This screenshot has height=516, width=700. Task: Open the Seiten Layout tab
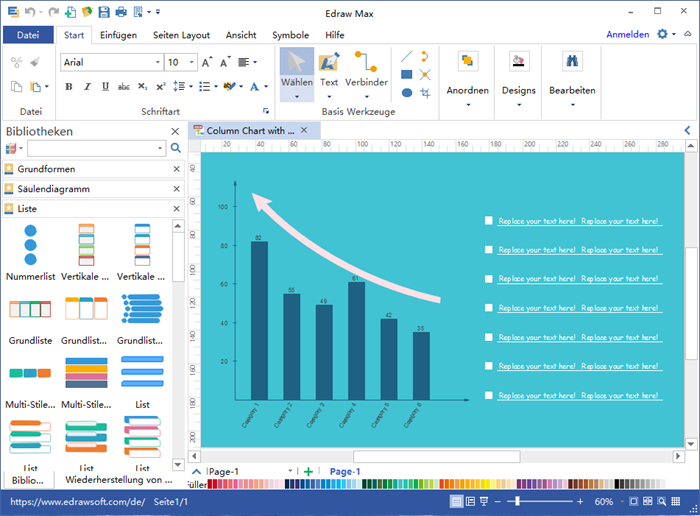click(181, 35)
